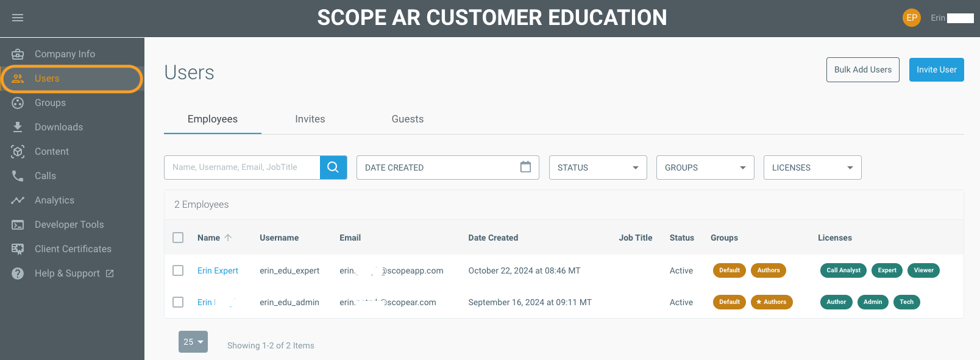
Task: Click the October 22, 2024 date cell
Action: click(524, 270)
